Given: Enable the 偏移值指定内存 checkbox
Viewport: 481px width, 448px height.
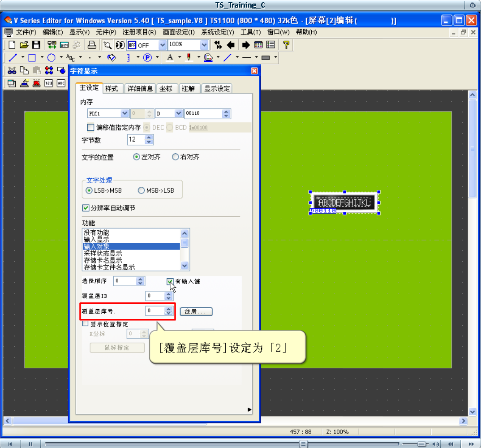Looking at the screenshot, I should (x=91, y=127).
